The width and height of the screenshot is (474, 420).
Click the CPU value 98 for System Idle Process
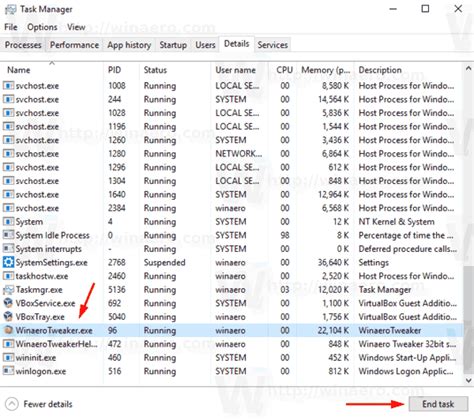[x=285, y=235]
